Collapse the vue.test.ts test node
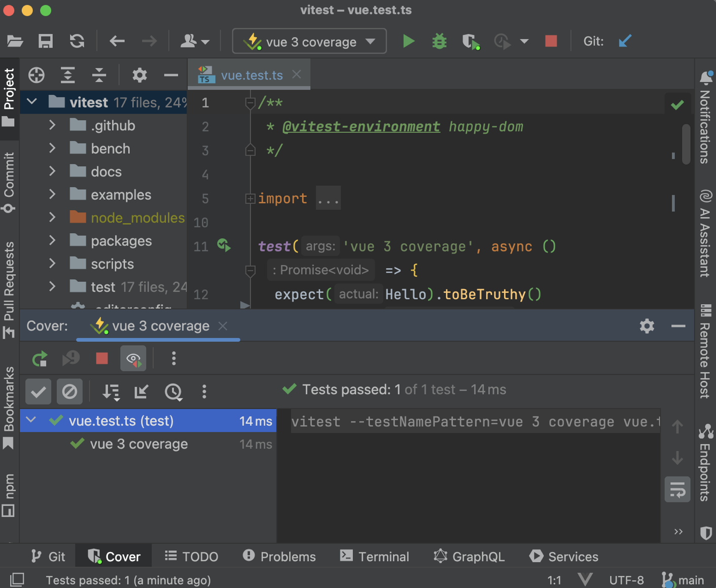The image size is (716, 588). (30, 420)
